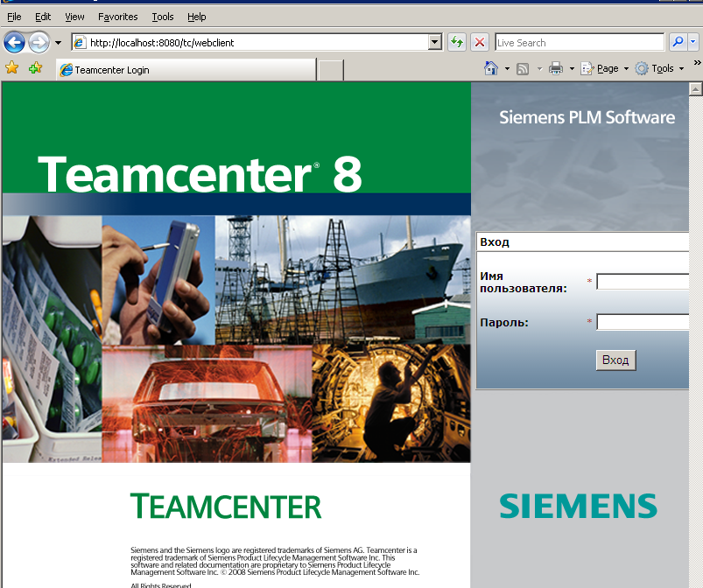The width and height of the screenshot is (703, 588).
Task: Stop loading with the red X icon
Action: (x=480, y=43)
